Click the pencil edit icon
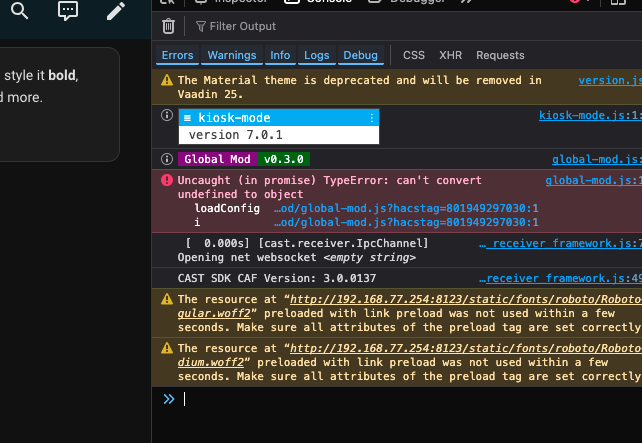Image resolution: width=642 pixels, height=443 pixels. (x=116, y=12)
